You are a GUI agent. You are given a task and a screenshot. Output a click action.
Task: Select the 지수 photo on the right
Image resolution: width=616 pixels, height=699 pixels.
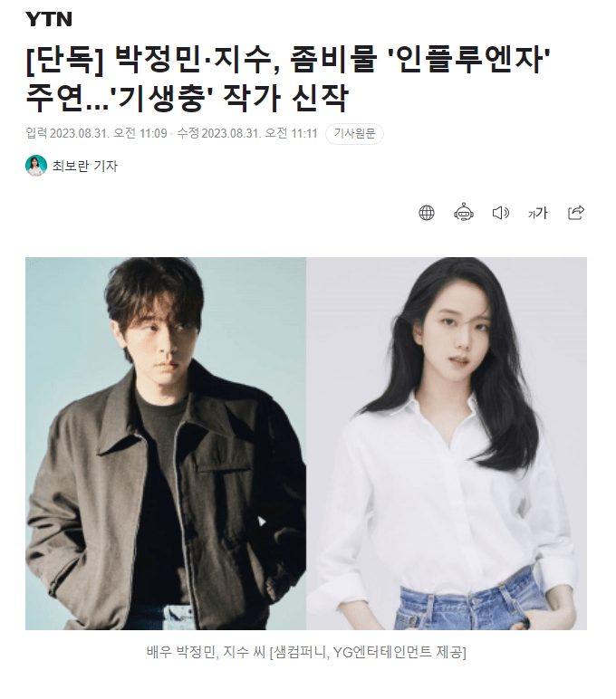pos(447,444)
